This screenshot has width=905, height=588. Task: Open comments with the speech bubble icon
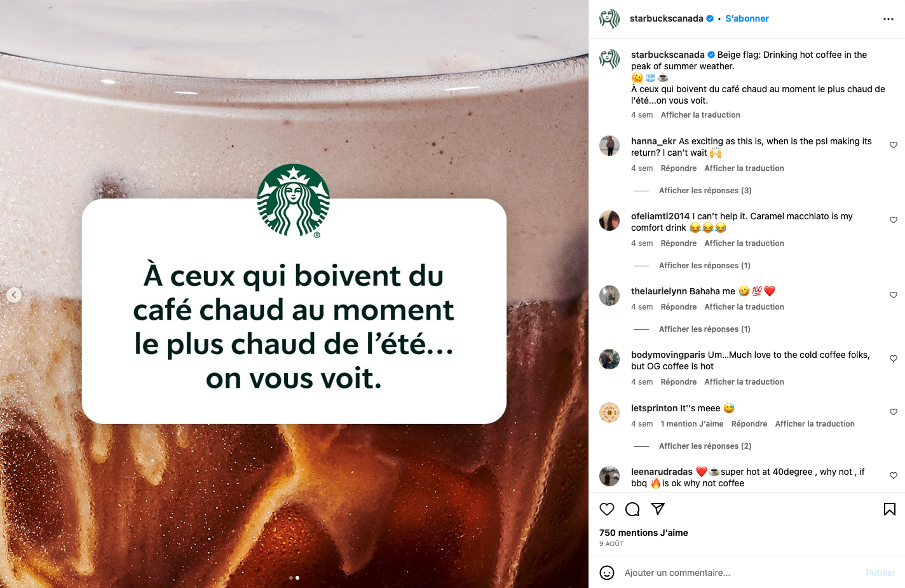pos(632,509)
